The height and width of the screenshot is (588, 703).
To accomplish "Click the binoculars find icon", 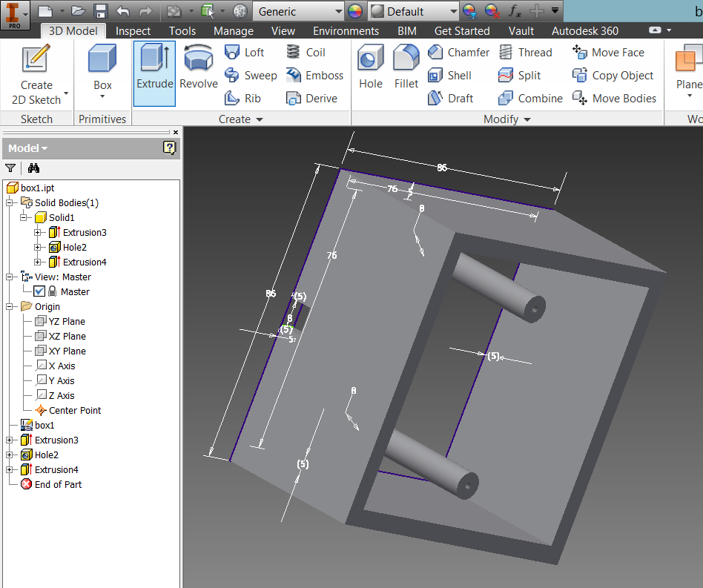I will point(33,168).
